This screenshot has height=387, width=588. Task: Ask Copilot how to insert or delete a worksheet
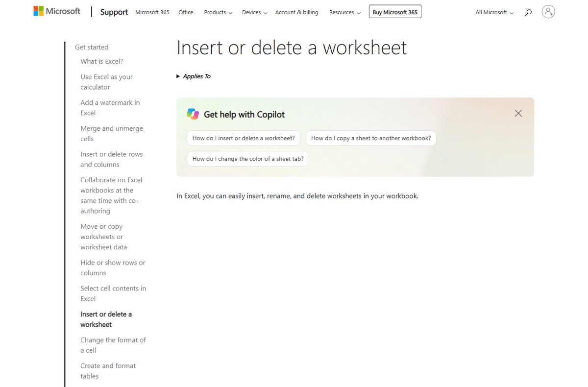pyautogui.click(x=244, y=138)
